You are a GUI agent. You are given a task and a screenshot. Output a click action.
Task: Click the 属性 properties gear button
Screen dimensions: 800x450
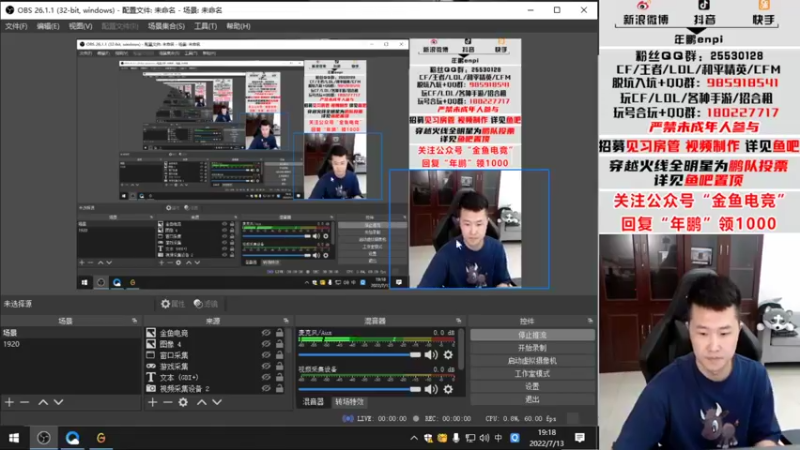tap(172, 304)
